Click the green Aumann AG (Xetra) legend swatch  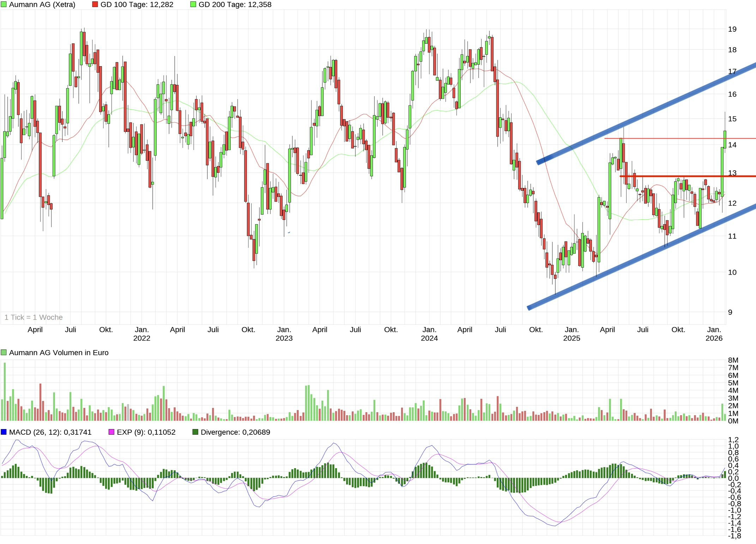[4, 5]
